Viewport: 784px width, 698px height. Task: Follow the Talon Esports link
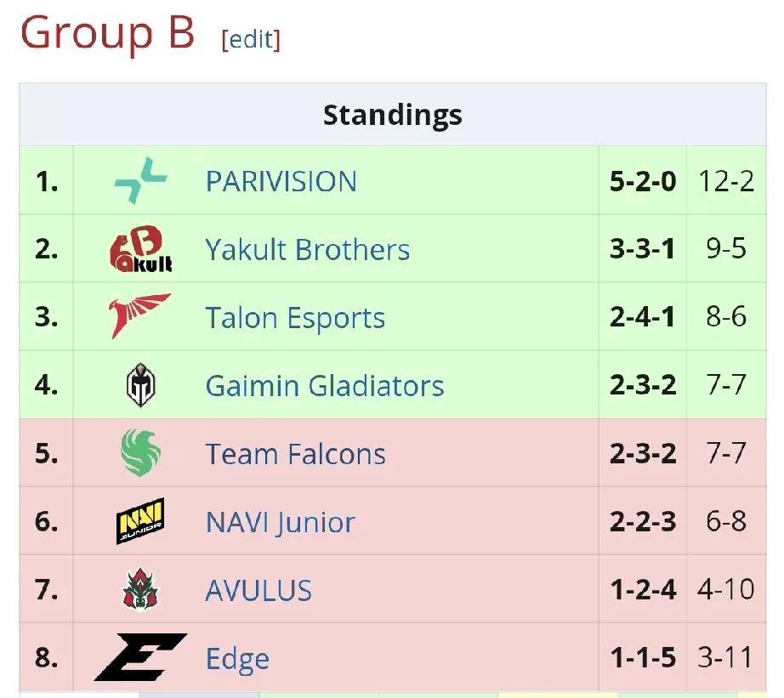(295, 318)
